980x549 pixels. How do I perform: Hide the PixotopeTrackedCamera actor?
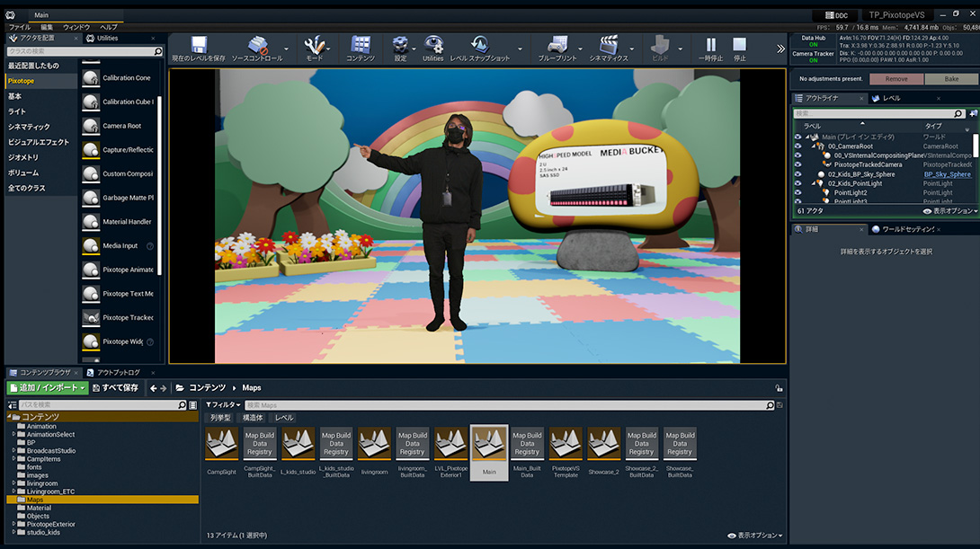[x=797, y=165]
